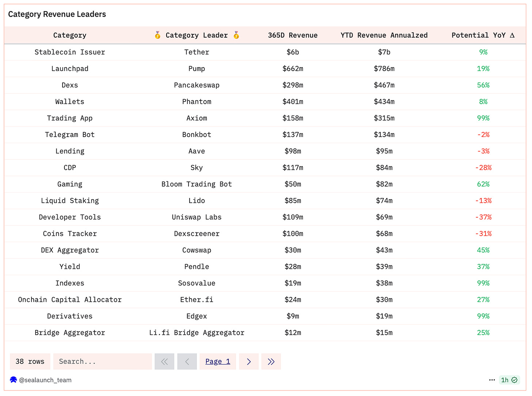532x396 pixels.
Task: Select the Trading App cell
Action: 70,118
